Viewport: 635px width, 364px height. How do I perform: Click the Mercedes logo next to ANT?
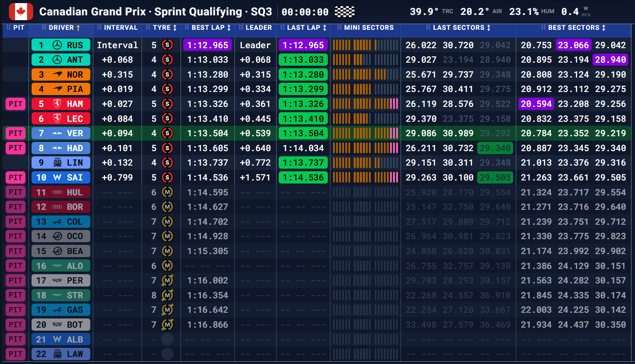coord(57,60)
